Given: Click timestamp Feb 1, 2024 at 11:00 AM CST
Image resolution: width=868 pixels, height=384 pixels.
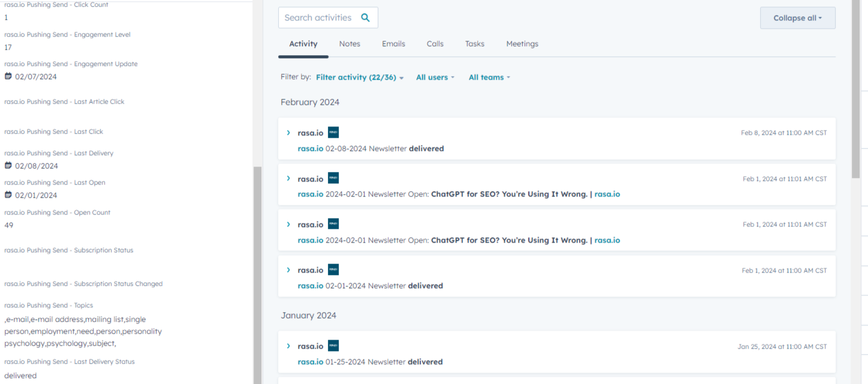Looking at the screenshot, I should (x=784, y=271).
